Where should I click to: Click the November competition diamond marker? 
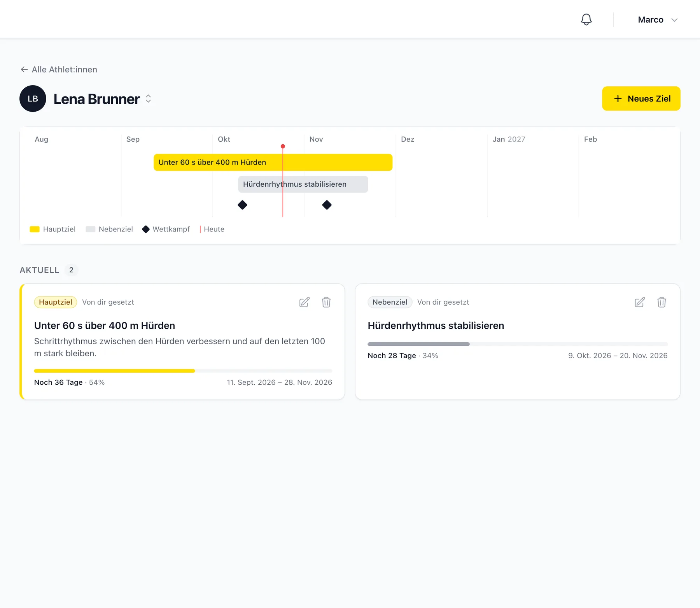(327, 205)
